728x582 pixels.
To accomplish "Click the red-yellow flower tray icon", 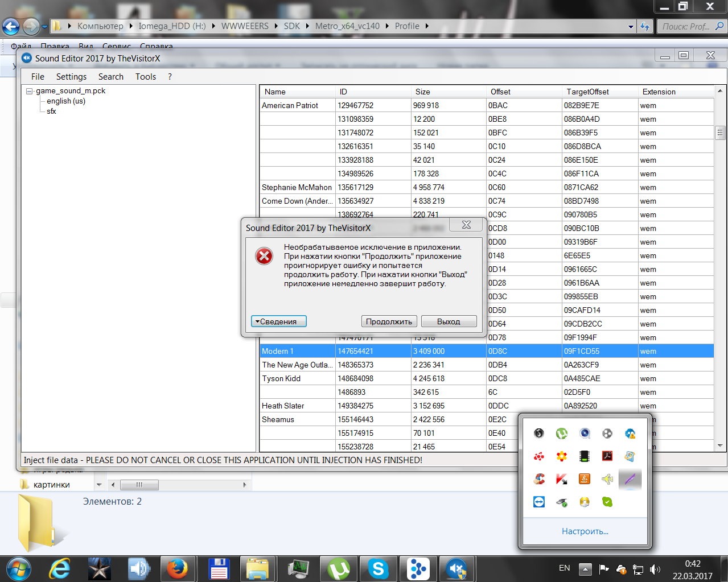I will [562, 456].
